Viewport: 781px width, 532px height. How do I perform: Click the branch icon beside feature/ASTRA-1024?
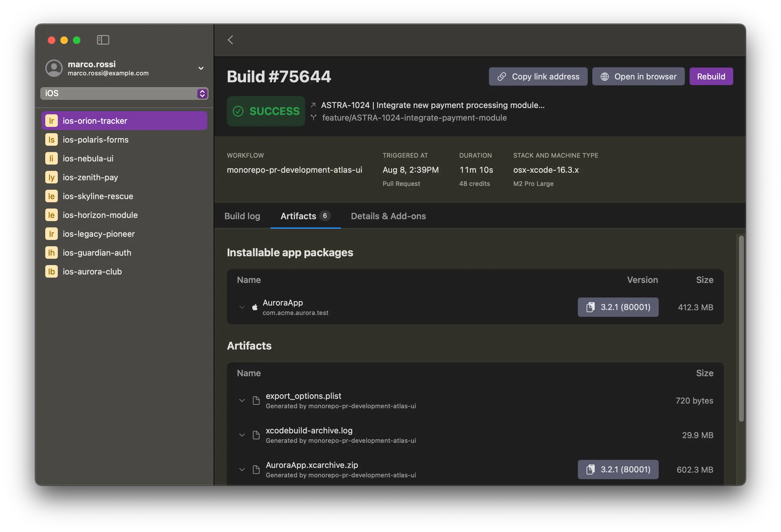313,117
